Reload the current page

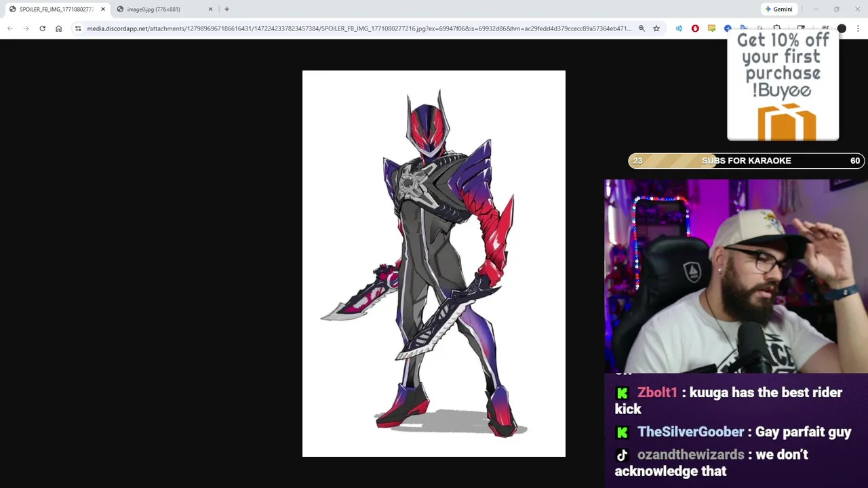[x=42, y=28]
